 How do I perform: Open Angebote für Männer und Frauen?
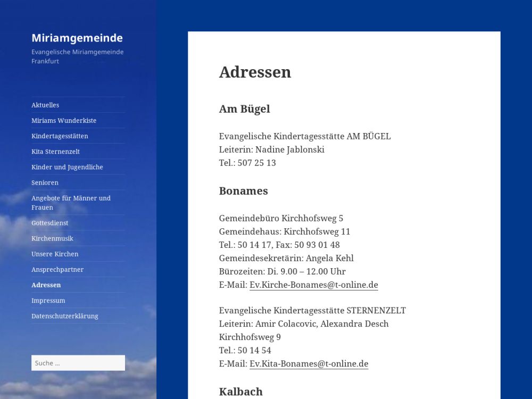[71, 202]
